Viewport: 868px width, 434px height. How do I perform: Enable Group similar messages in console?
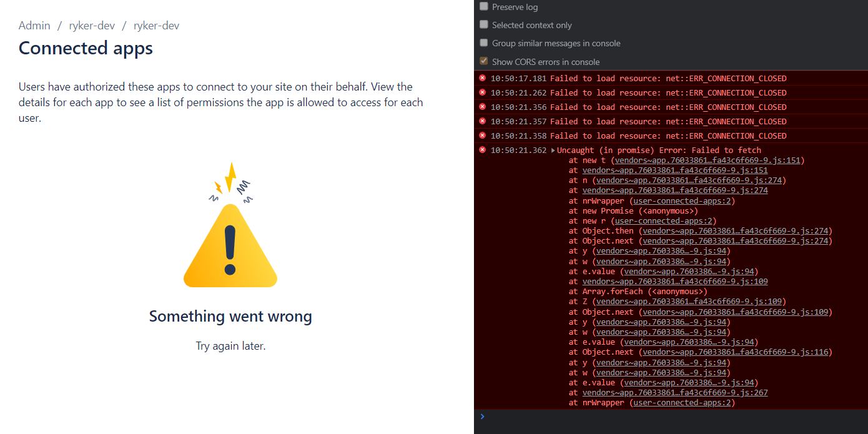coord(484,42)
